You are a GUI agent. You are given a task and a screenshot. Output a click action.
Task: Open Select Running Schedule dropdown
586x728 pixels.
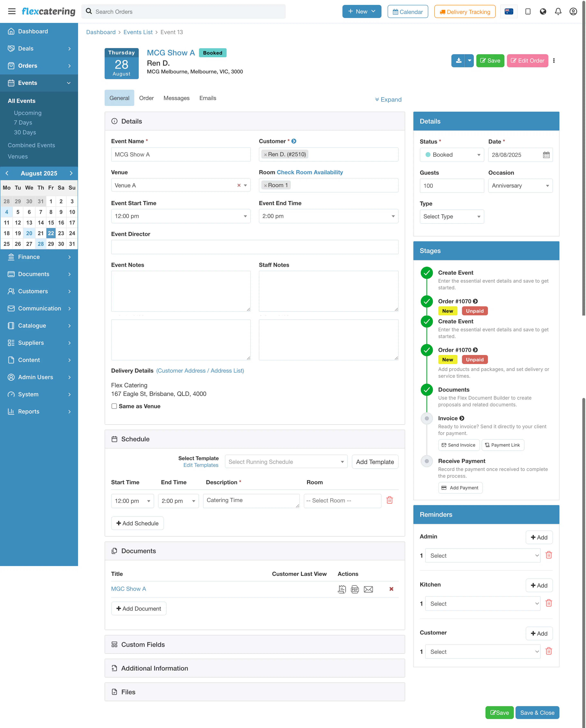click(x=286, y=462)
